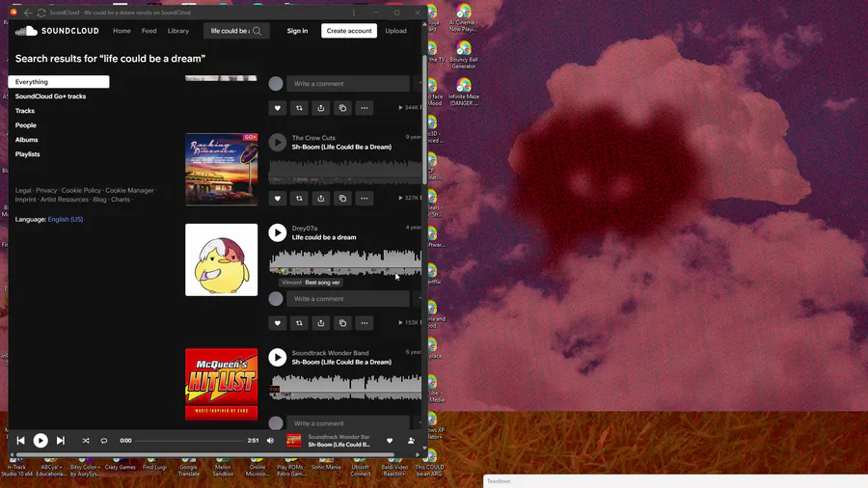Open Infinite Maze desktop shortcut
This screenshot has height=488, width=868.
tap(463, 92)
